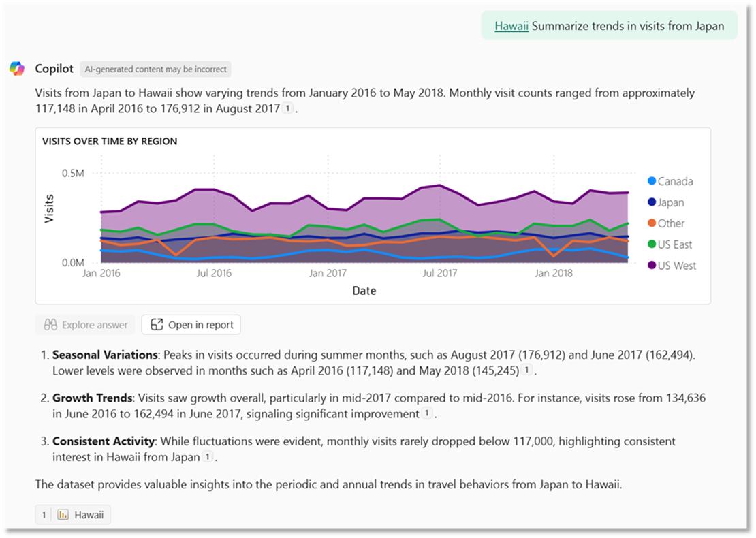Click the prompt text "Summarize trends in visits from Japan"
This screenshot has width=756, height=538.
point(628,26)
